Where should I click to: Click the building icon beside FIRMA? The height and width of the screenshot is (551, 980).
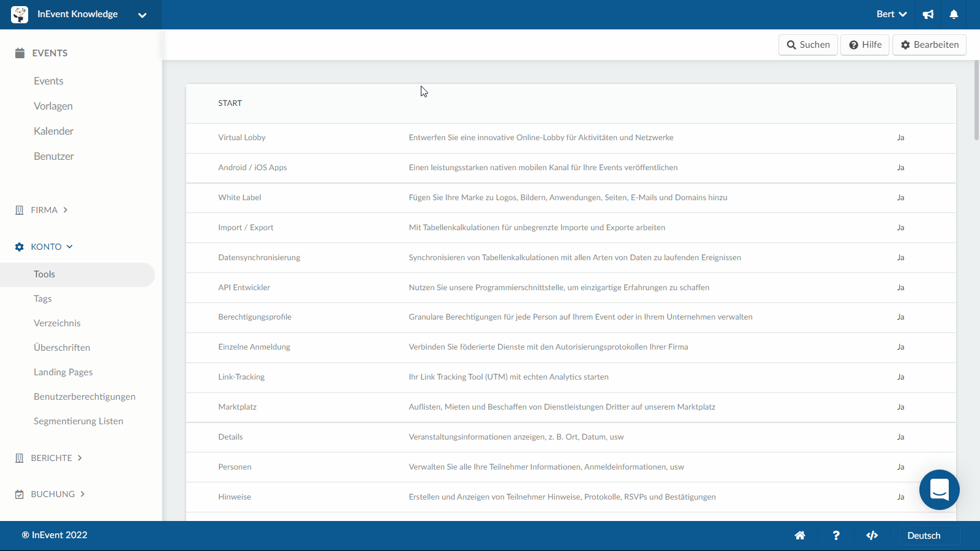tap(19, 210)
